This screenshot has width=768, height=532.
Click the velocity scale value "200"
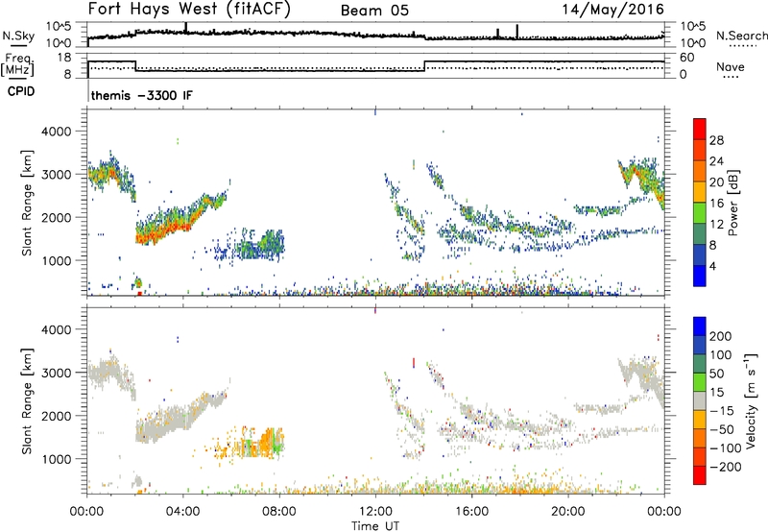(x=721, y=336)
